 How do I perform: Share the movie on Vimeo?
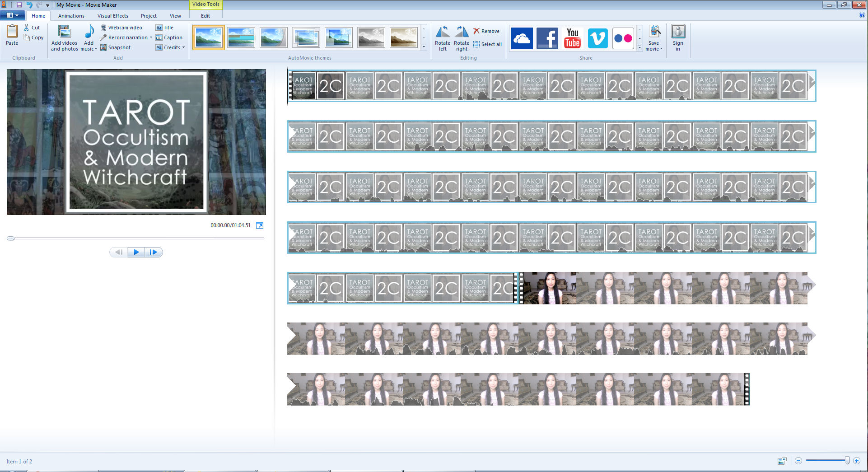597,38
